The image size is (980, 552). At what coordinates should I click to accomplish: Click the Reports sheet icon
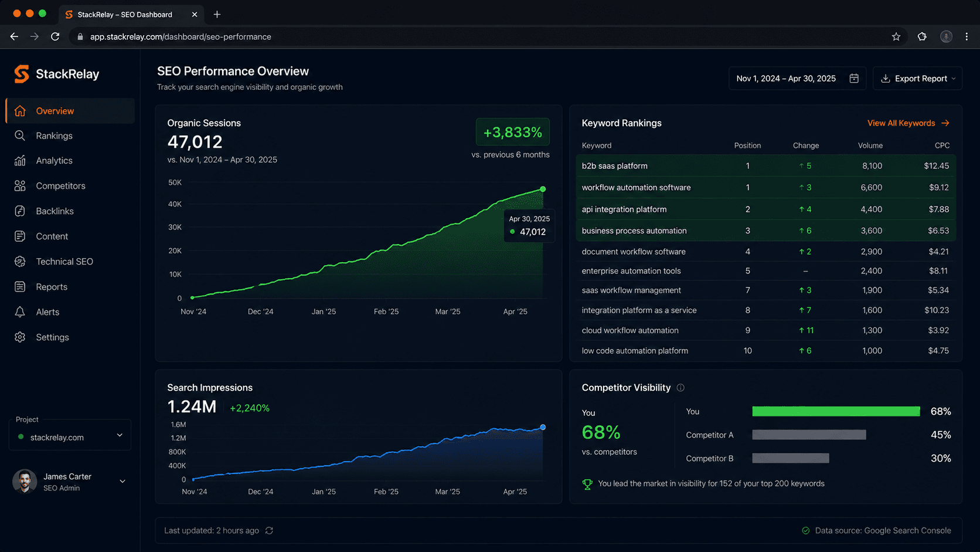pos(20,287)
